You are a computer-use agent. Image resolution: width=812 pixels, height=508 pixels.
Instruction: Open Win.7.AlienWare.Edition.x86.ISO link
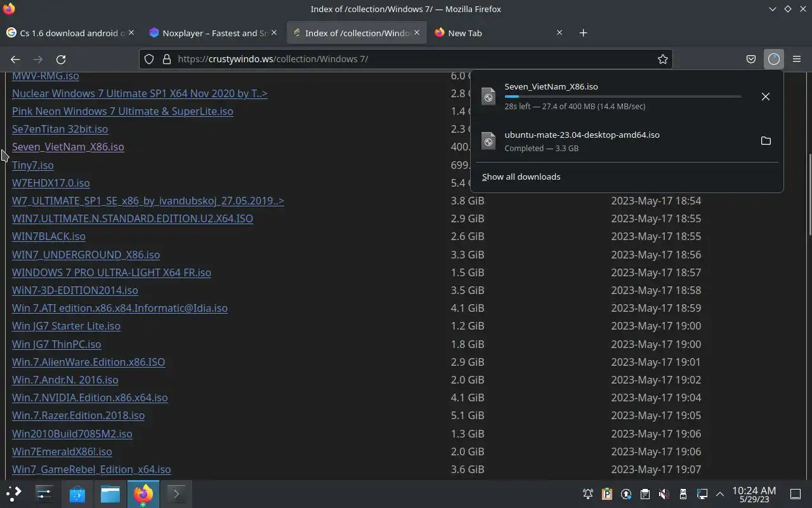point(88,362)
